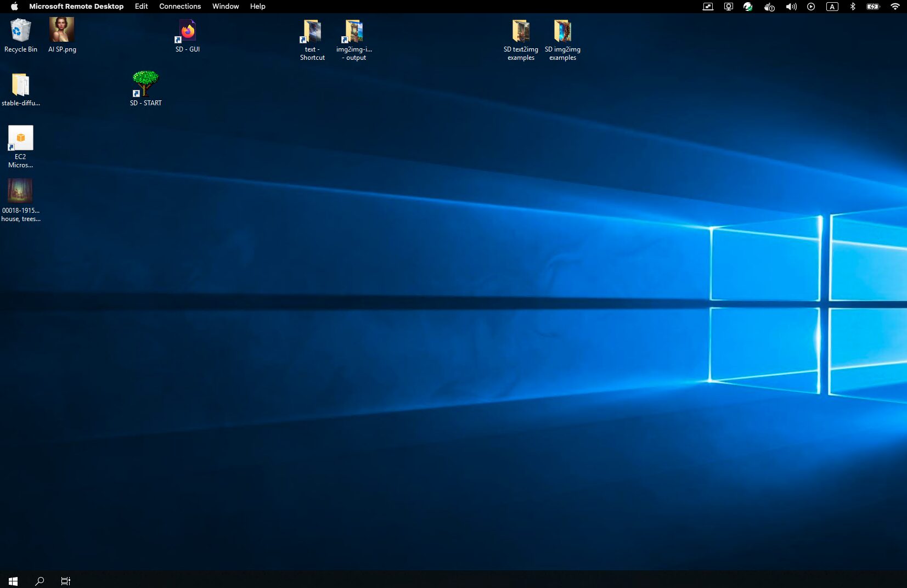Open the Connections menu
This screenshot has height=588, width=907.
(179, 6)
